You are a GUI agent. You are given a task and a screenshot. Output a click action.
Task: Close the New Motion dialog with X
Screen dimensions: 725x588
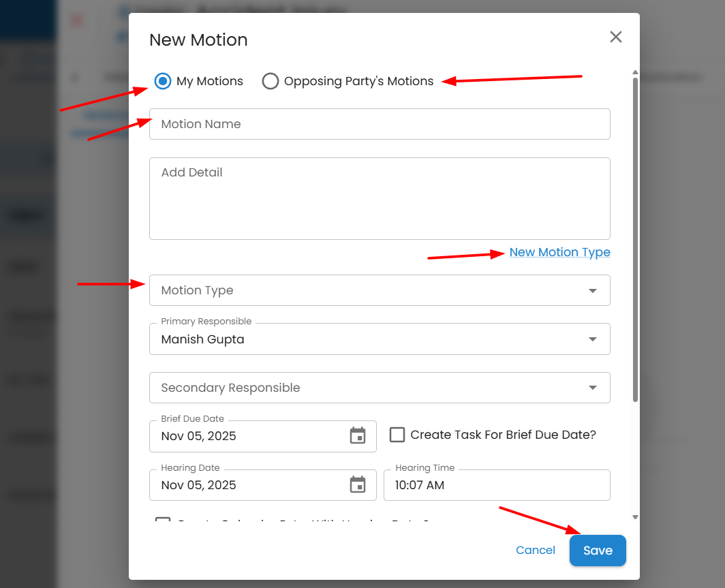click(x=616, y=37)
